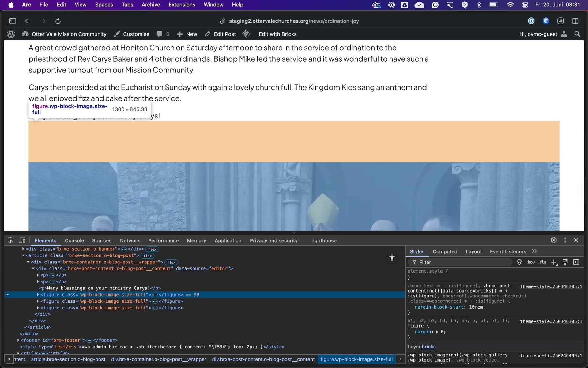This screenshot has height=368, width=588.
Task: Toggle .cls class editor
Action: tap(543, 262)
